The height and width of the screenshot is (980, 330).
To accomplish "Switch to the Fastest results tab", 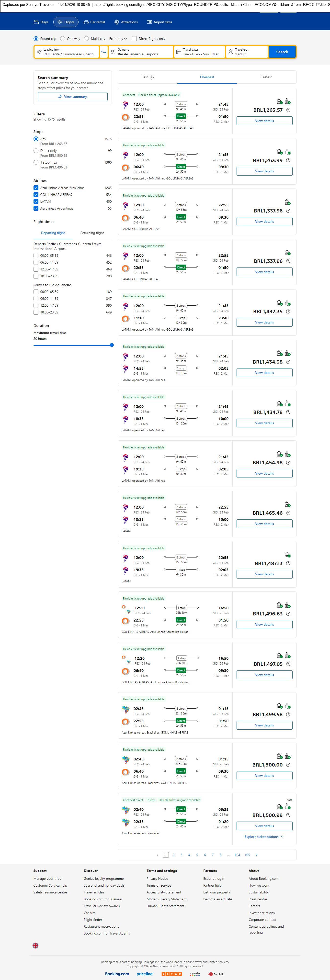I will tap(266, 77).
